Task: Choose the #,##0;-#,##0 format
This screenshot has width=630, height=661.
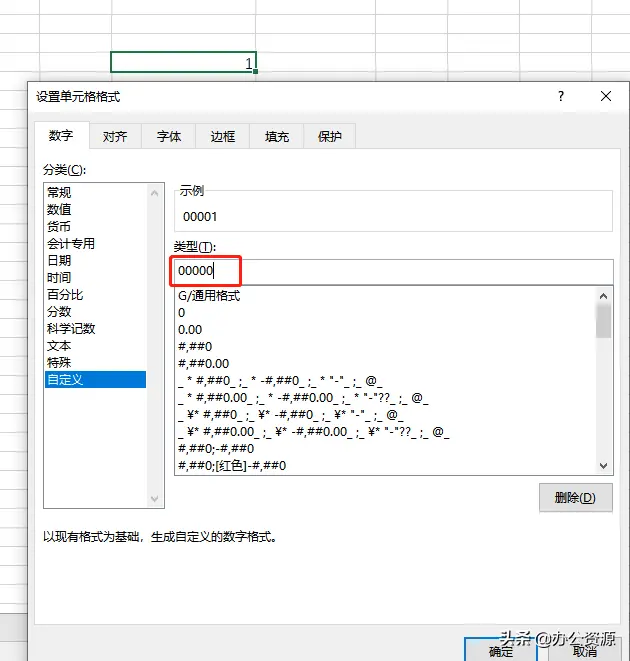Action: click(x=386, y=449)
